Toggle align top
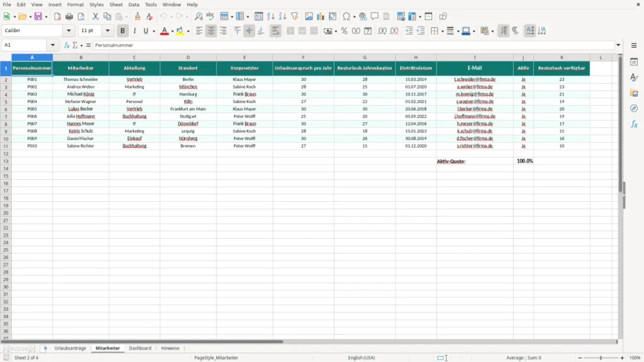Image resolution: width=644 pixels, height=362 pixels. point(237,31)
